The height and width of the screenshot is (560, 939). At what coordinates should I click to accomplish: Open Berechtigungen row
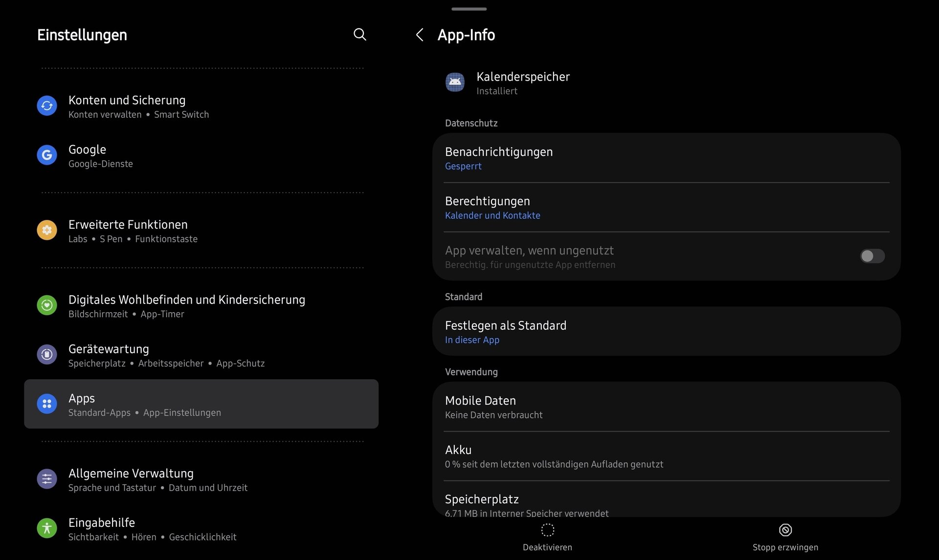667,207
